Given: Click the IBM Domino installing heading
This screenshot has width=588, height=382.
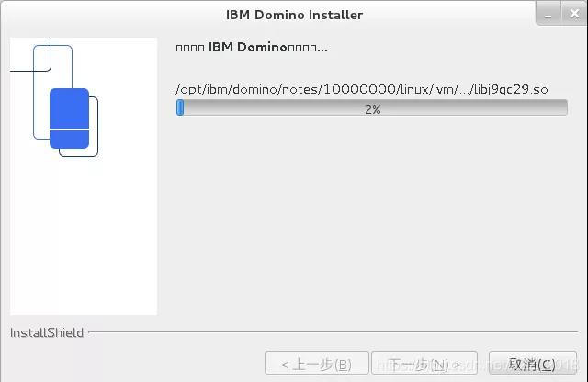Looking at the screenshot, I should tap(252, 48).
